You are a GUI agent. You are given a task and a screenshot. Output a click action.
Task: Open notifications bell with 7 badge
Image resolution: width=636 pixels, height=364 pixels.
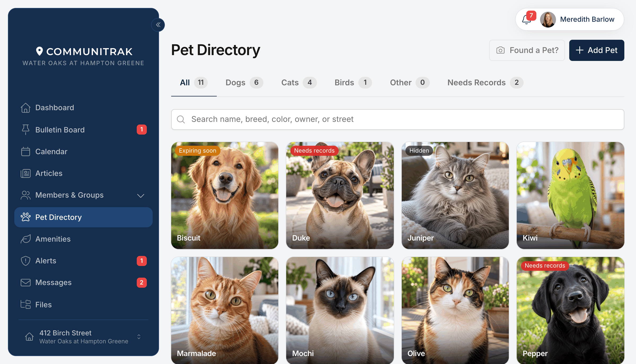click(528, 19)
